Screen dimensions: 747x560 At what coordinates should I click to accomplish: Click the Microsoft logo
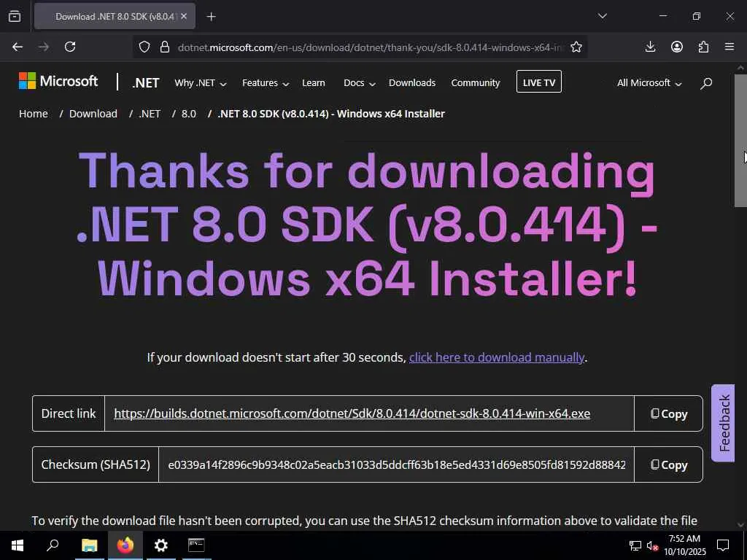[x=58, y=81]
